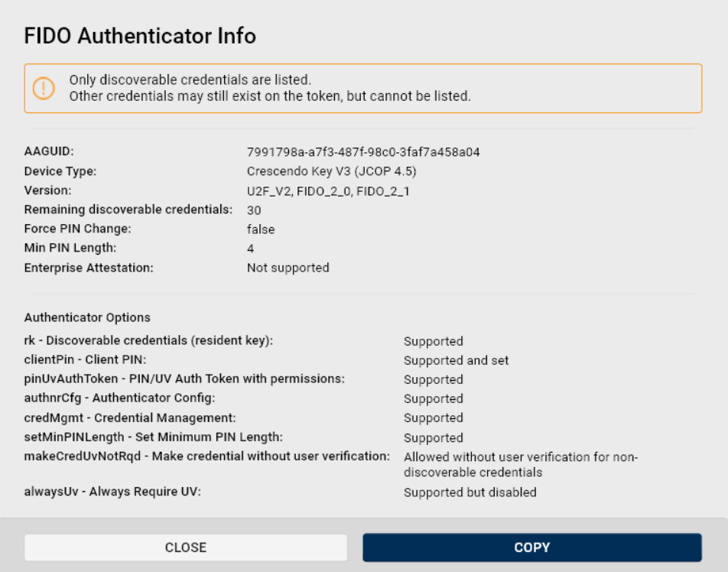Click the setMinPINLength option label
This screenshot has width=728, height=572.
(154, 437)
